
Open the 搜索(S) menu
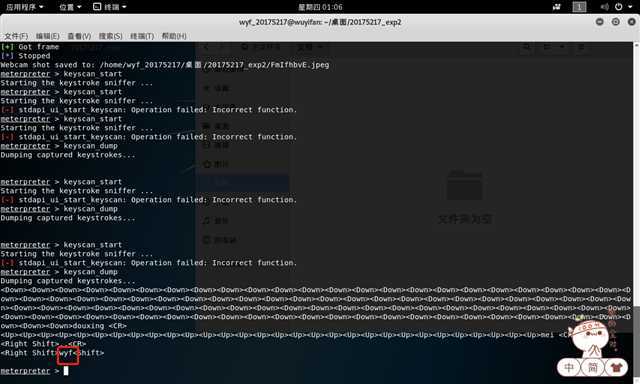coord(111,36)
